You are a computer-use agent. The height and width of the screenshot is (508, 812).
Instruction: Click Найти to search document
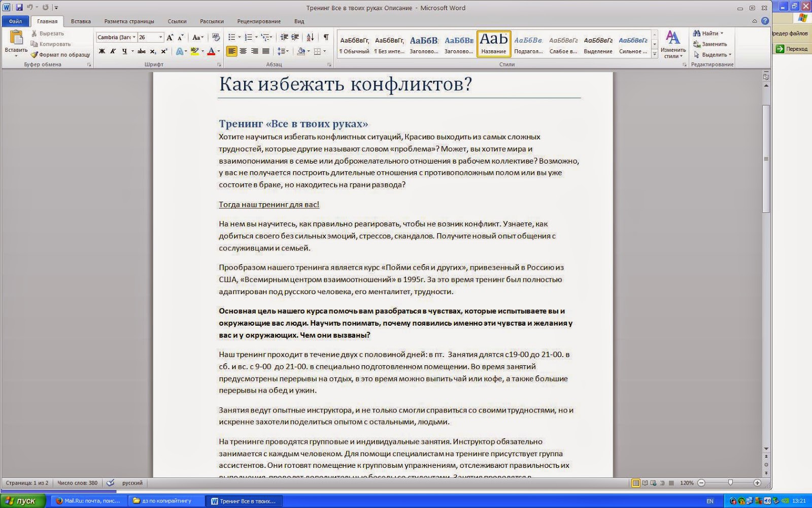[x=708, y=34]
